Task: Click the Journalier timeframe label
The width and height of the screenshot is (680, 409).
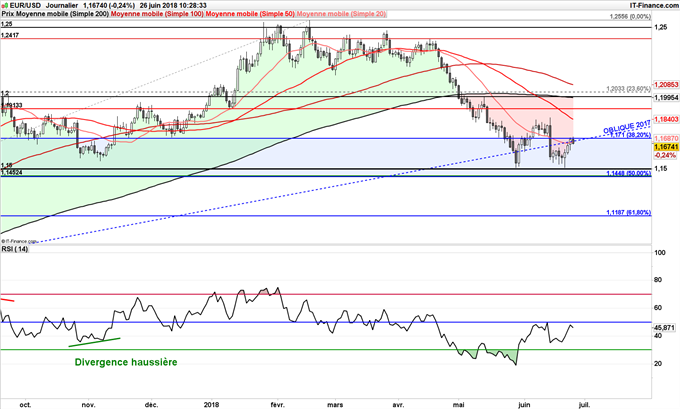Action: point(62,6)
